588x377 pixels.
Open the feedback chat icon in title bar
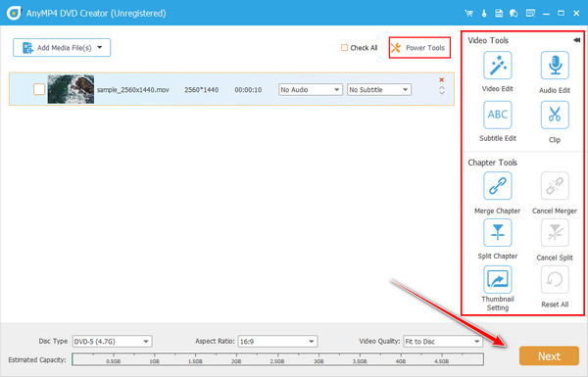[514, 13]
